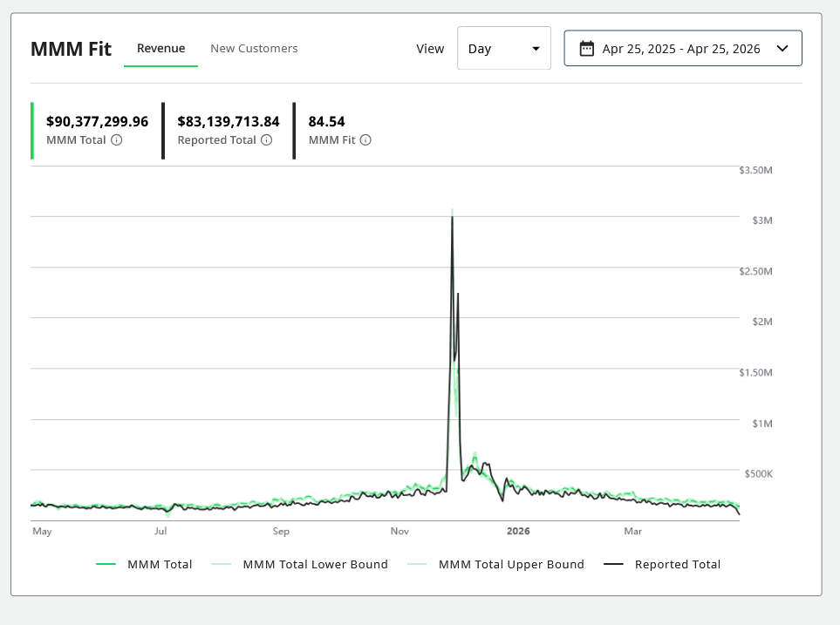This screenshot has width=840, height=625.
Task: Switch to the Revenue tab
Action: pos(160,49)
